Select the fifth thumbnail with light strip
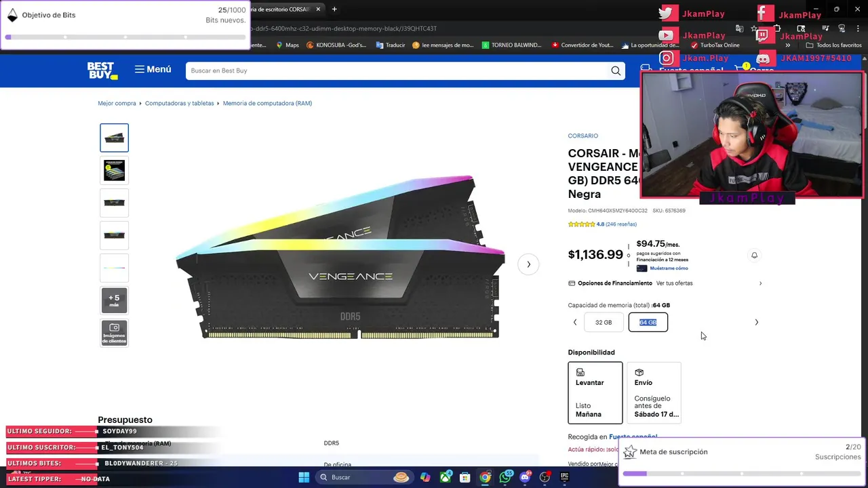868x488 pixels. pyautogui.click(x=114, y=268)
